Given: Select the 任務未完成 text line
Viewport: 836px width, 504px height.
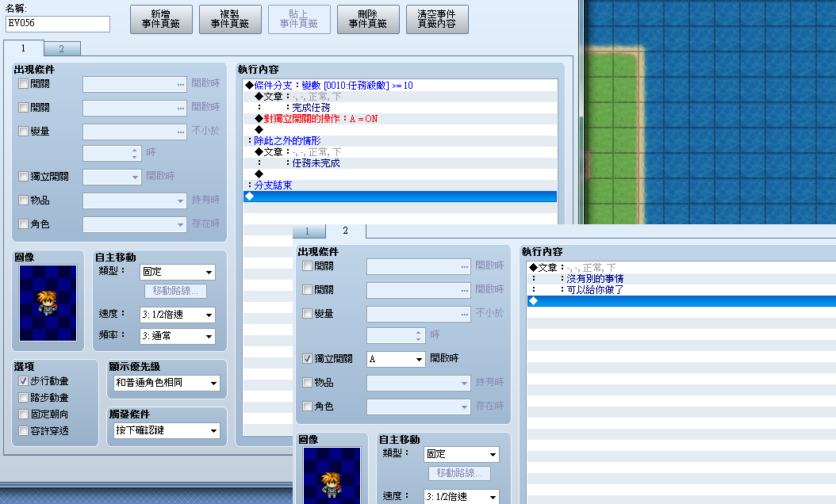Looking at the screenshot, I should (x=401, y=163).
